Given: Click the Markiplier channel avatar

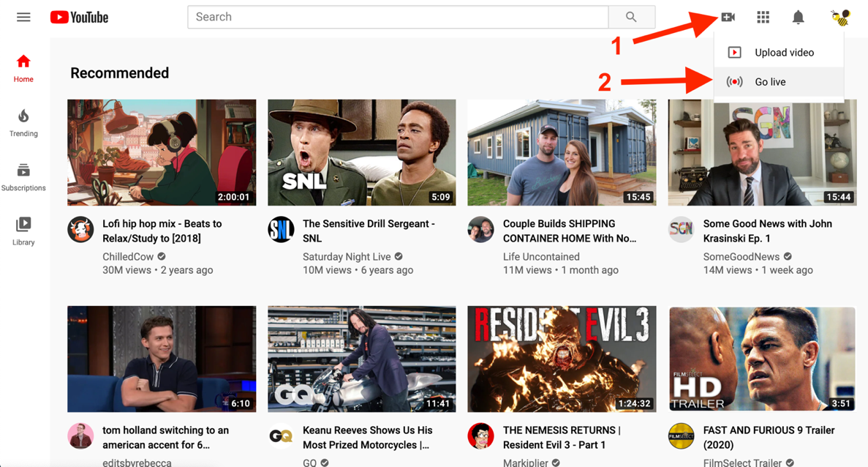Looking at the screenshot, I should pos(480,436).
